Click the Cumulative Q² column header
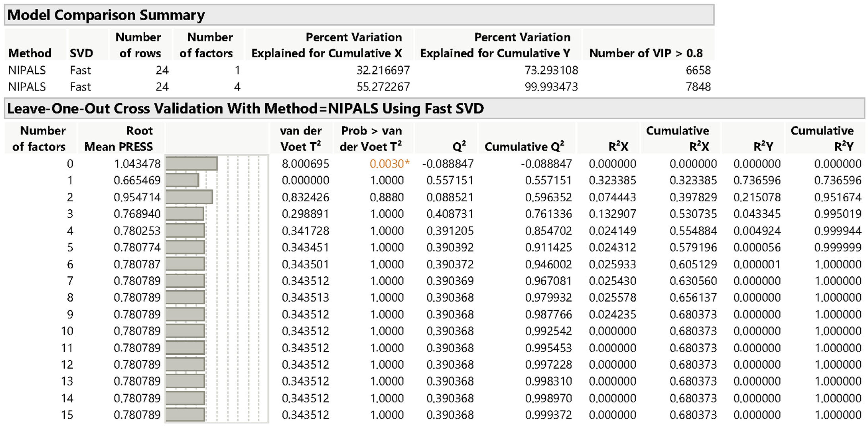 pos(524,147)
